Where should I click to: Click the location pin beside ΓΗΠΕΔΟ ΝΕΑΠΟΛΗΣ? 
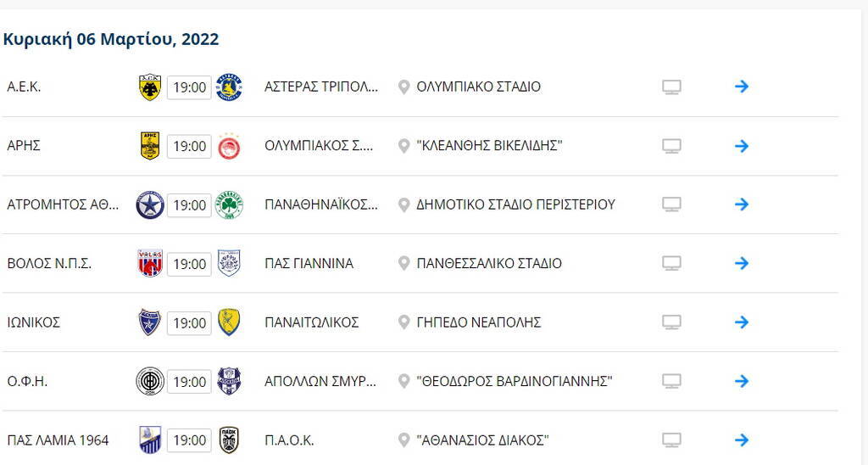[404, 322]
